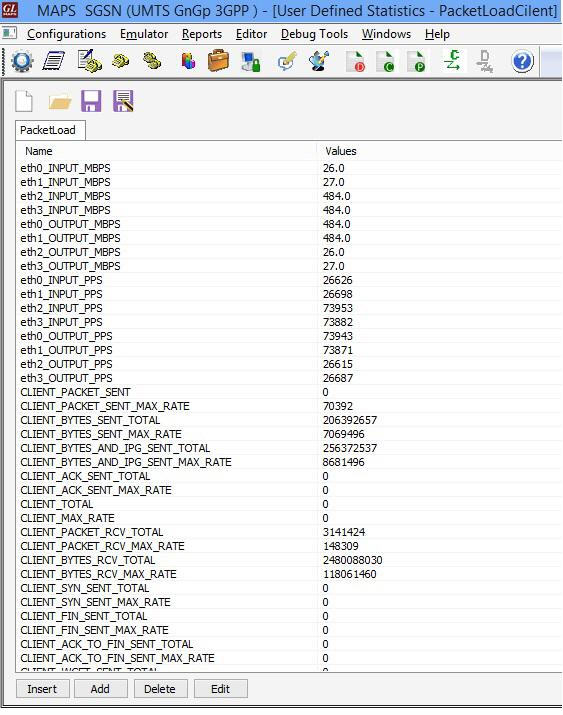Viewport: 563px width, 715px height.
Task: Click the GL MAPS application logo icon
Action: [x=10, y=11]
